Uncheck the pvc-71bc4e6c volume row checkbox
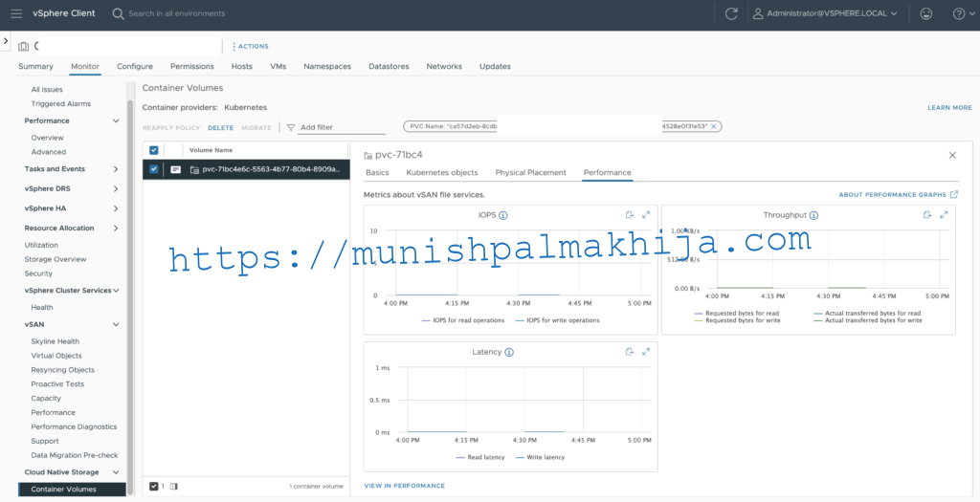The image size is (980, 502). tap(154, 169)
